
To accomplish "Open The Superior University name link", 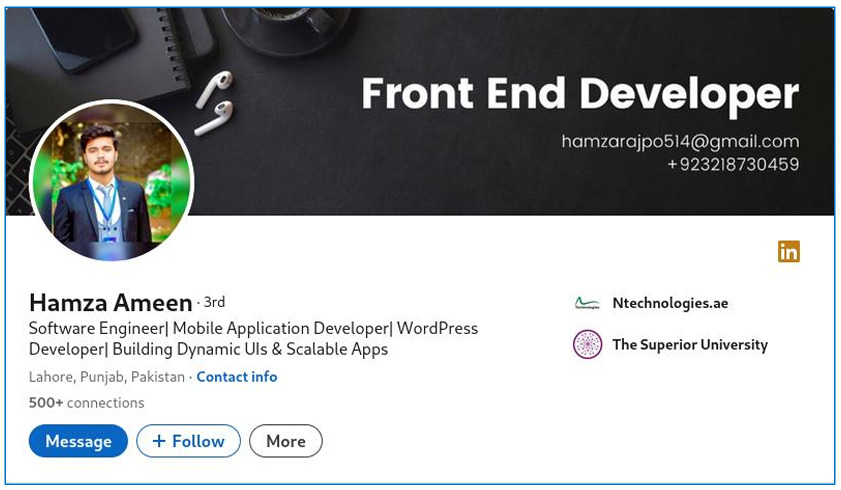I will point(690,345).
